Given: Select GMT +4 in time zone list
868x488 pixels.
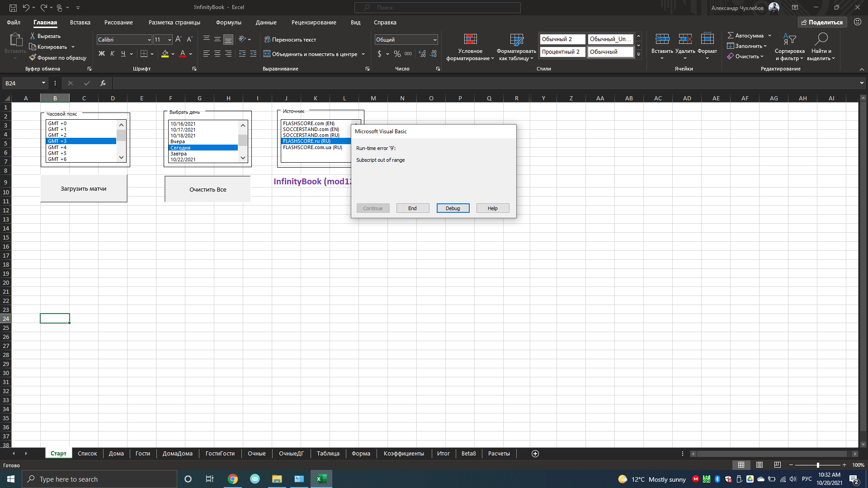Looking at the screenshot, I should (81, 147).
